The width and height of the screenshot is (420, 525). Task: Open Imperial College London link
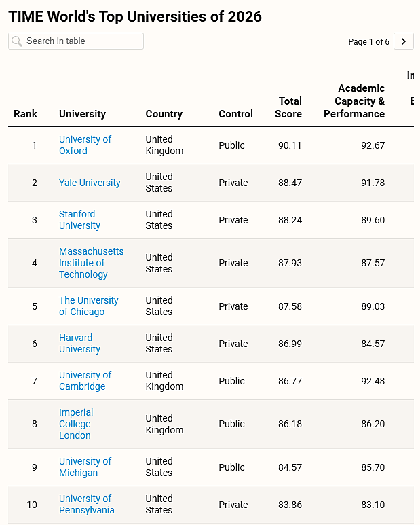[x=76, y=424]
